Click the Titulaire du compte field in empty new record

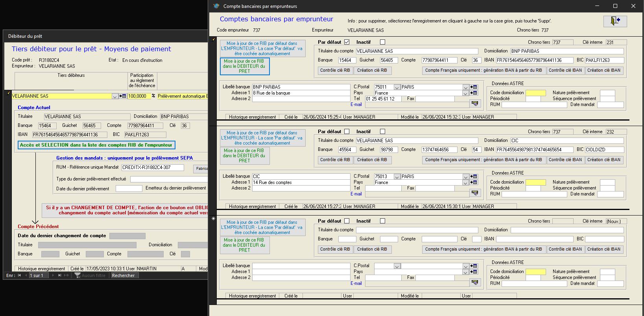pos(417,230)
